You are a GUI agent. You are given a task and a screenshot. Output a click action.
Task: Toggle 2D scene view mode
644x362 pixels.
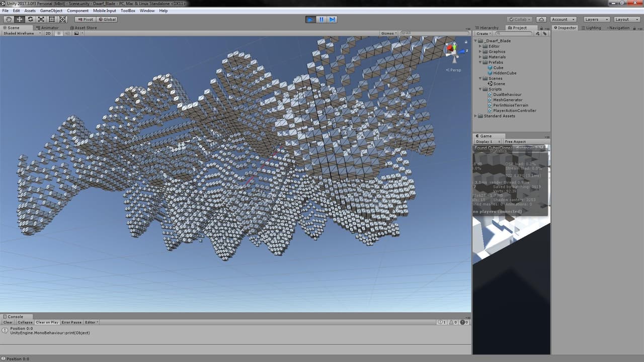[x=48, y=33]
